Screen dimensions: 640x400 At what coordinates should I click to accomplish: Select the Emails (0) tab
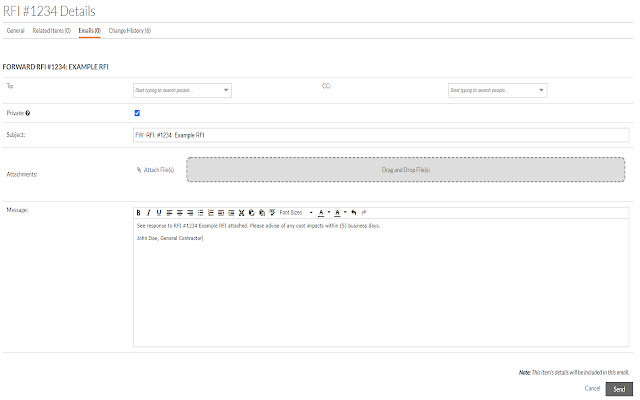89,31
